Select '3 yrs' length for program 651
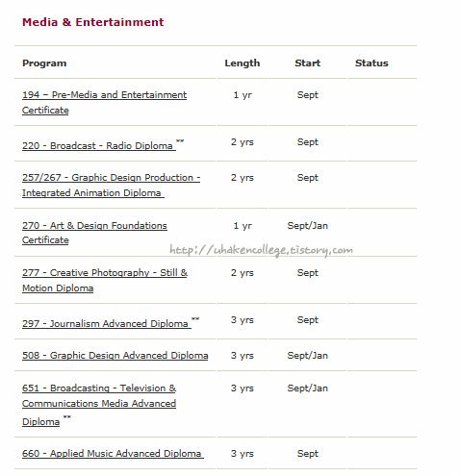 tap(243, 388)
